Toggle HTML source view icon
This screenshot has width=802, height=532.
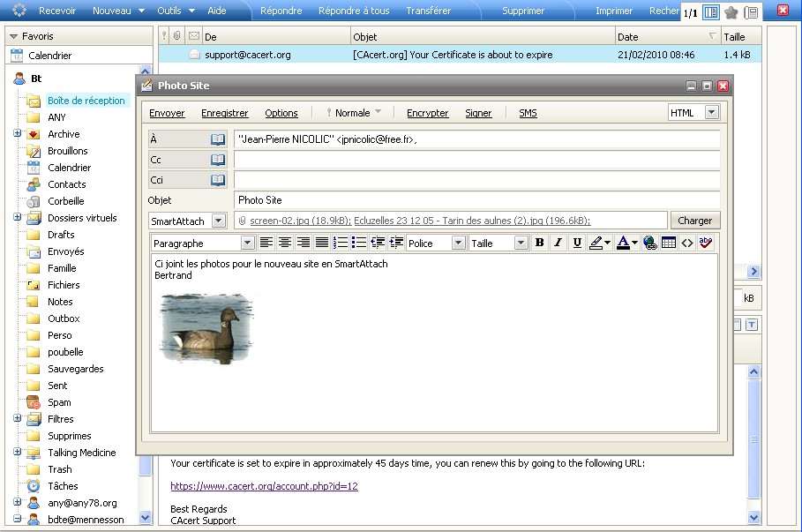click(687, 243)
